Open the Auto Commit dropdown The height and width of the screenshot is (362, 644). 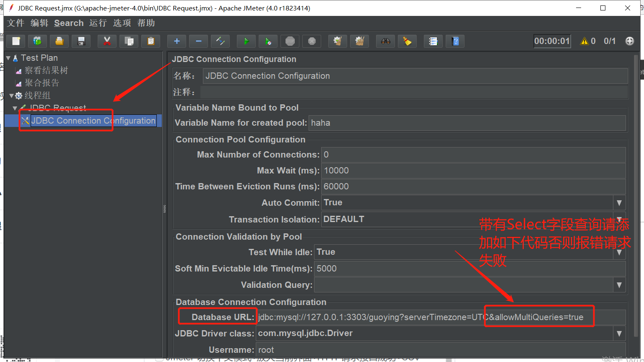pyautogui.click(x=619, y=203)
